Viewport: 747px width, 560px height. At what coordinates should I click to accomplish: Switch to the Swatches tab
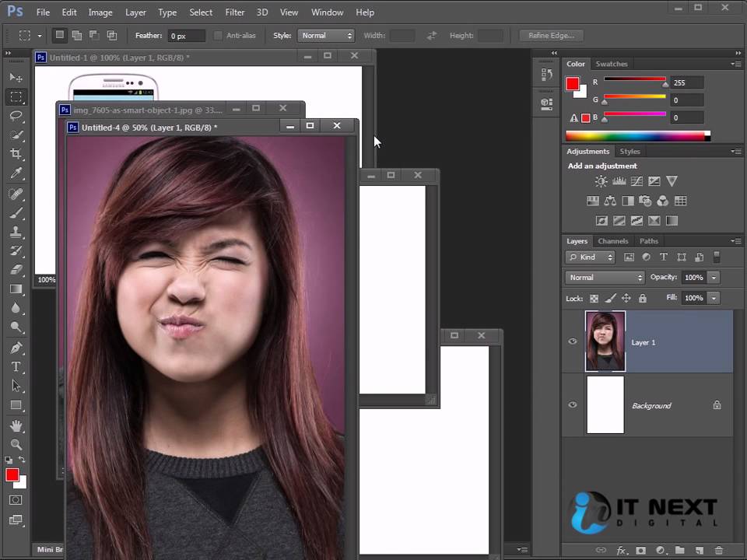coord(612,64)
